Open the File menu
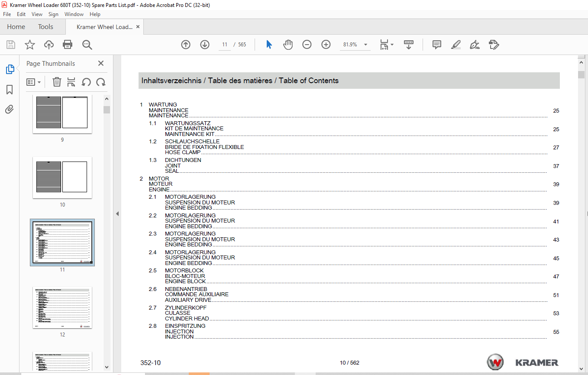588x375 pixels. click(x=7, y=14)
